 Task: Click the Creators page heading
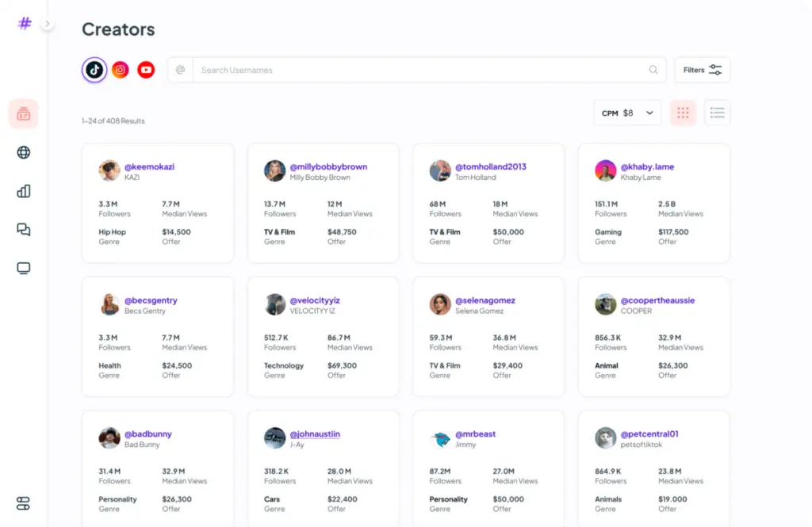(x=118, y=29)
